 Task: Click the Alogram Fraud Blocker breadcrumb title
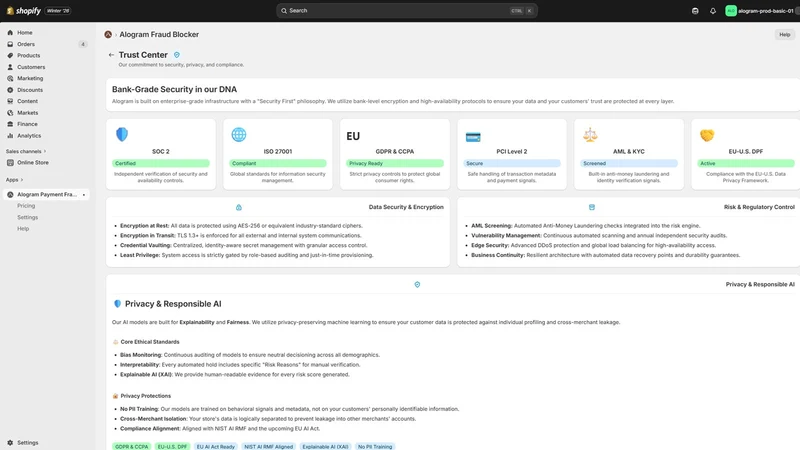[x=159, y=35]
